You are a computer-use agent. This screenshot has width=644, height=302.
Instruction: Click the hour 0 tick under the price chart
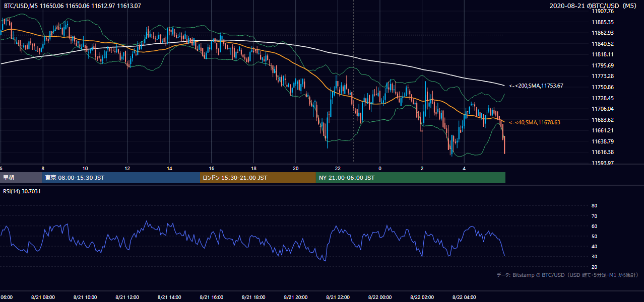[380, 168]
